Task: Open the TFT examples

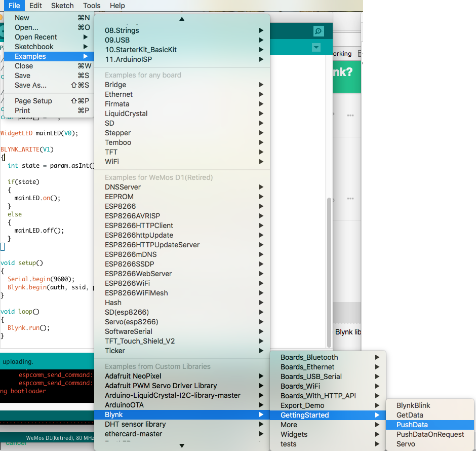Action: click(x=182, y=152)
